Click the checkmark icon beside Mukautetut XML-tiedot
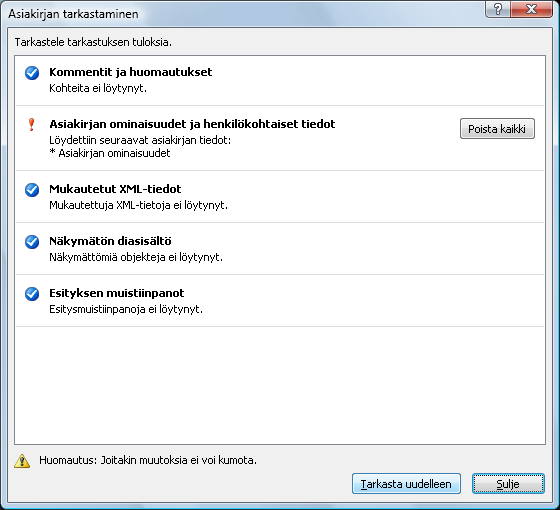 pos(32,190)
